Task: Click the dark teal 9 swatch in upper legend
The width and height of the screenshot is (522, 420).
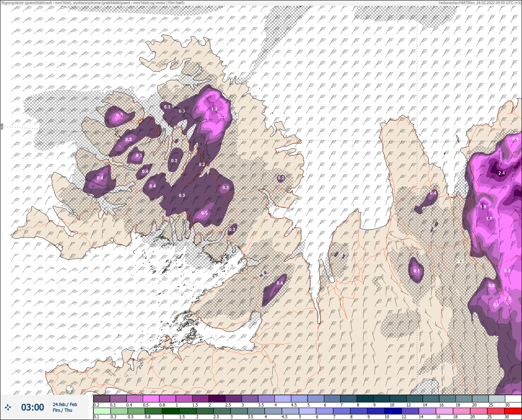Action: pos(381,398)
